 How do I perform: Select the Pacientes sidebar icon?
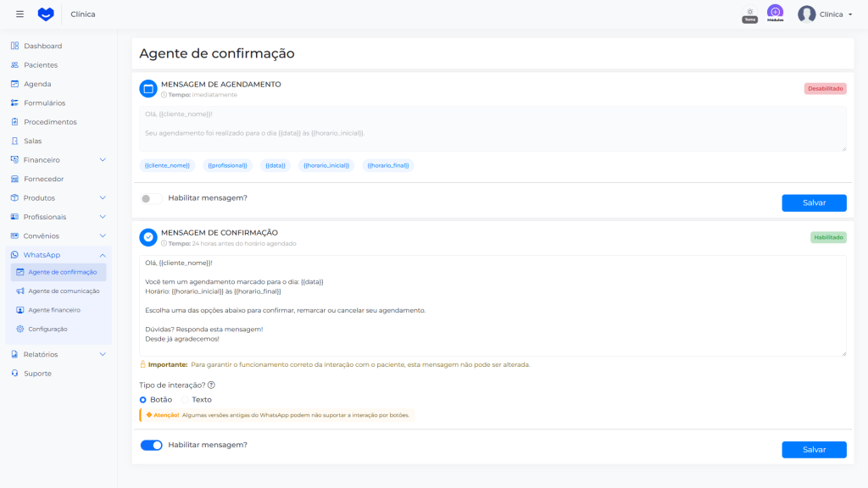(x=17, y=64)
